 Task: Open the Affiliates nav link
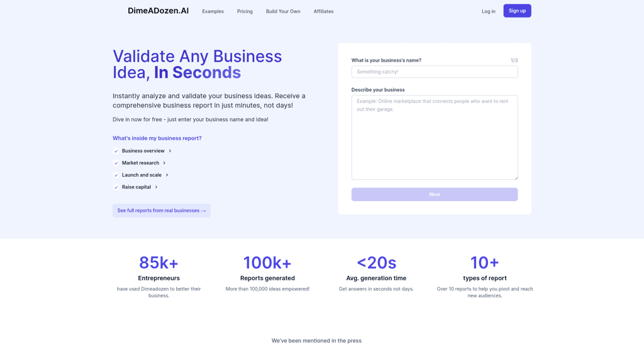[323, 11]
